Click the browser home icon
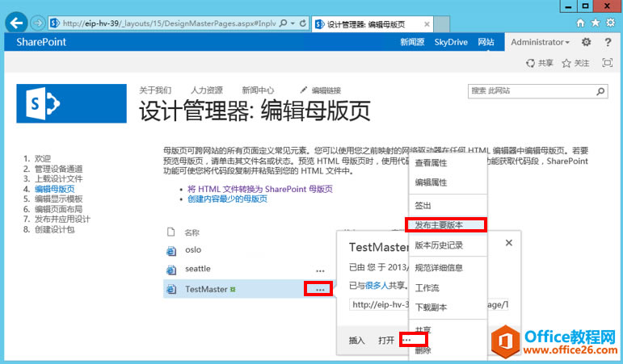The width and height of the screenshot is (623, 364). 580,23
